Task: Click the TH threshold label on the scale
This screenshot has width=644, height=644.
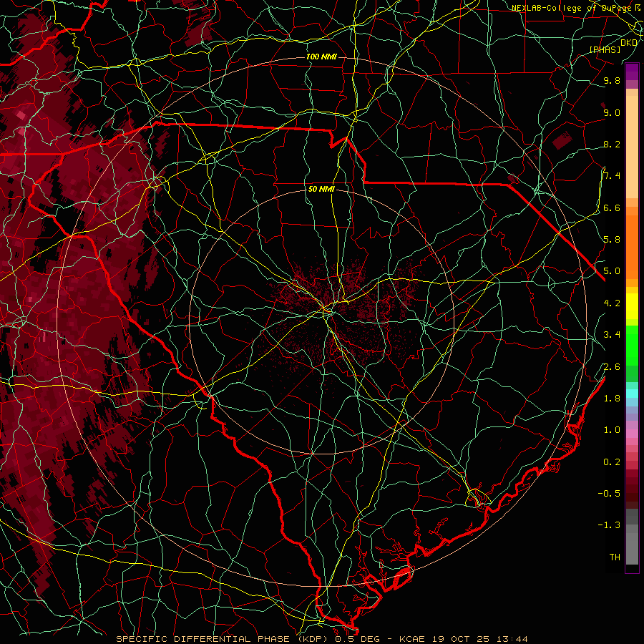Action: click(615, 557)
